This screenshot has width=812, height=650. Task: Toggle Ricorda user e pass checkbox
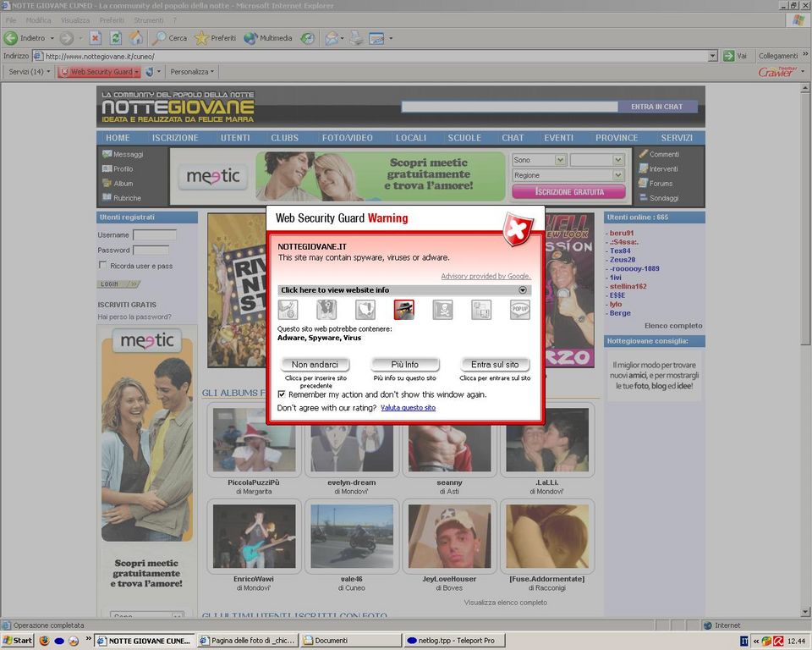click(x=103, y=266)
